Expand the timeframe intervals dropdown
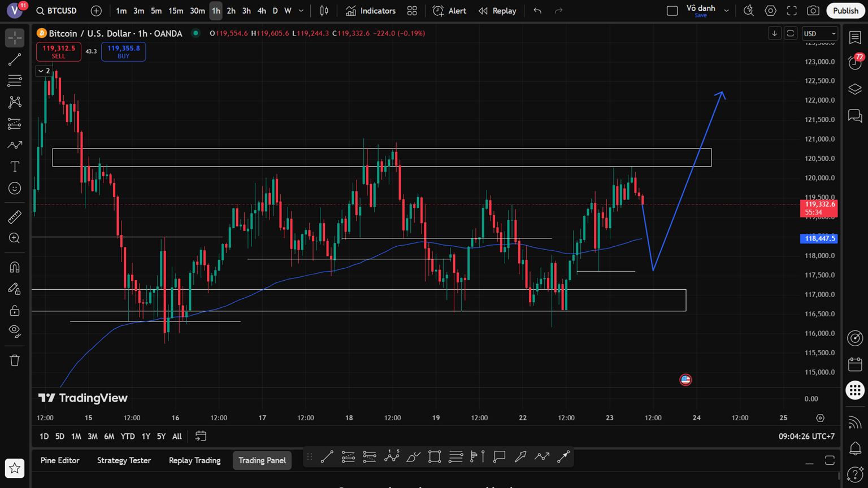Image resolution: width=868 pixels, height=488 pixels. (301, 11)
